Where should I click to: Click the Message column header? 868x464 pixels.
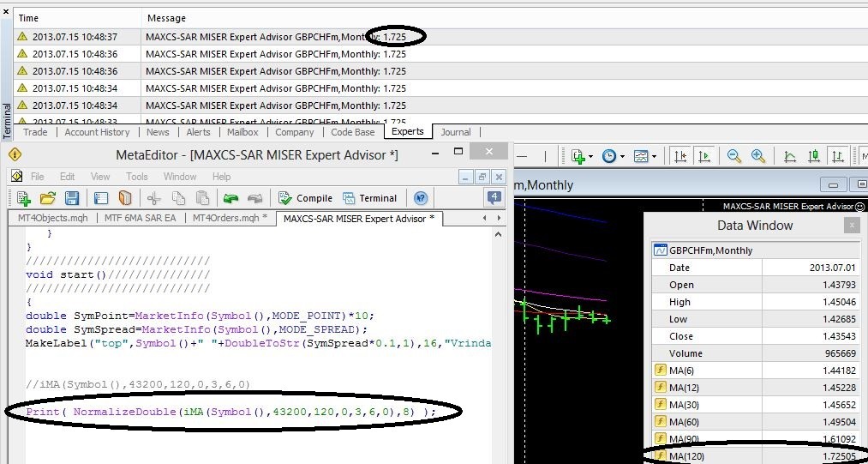coord(504,18)
